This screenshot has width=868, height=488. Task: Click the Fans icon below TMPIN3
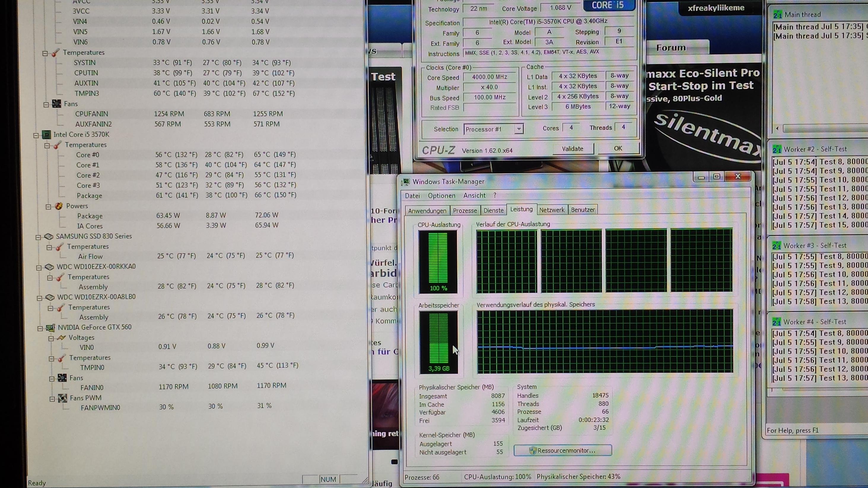tap(57, 104)
